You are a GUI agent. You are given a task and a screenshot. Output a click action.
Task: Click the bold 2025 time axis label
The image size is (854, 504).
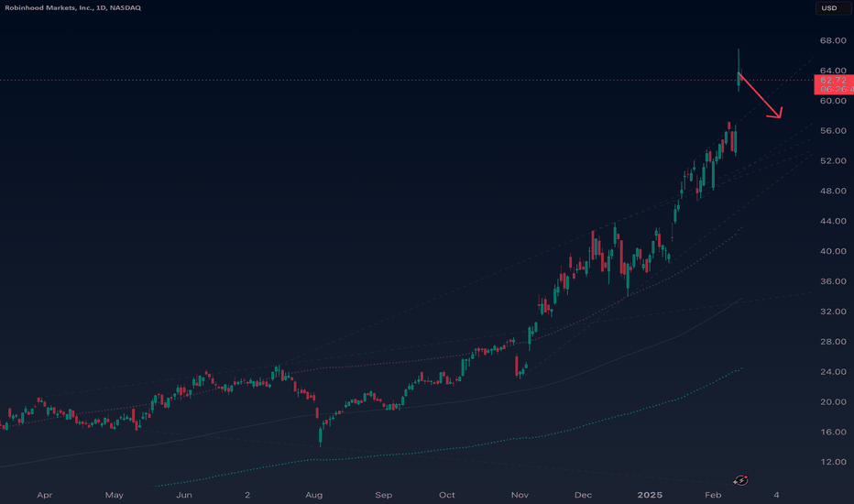pos(650,495)
